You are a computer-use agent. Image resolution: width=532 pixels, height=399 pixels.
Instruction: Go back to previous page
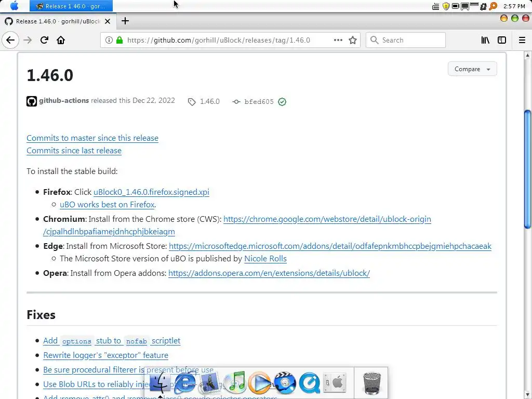click(x=10, y=40)
